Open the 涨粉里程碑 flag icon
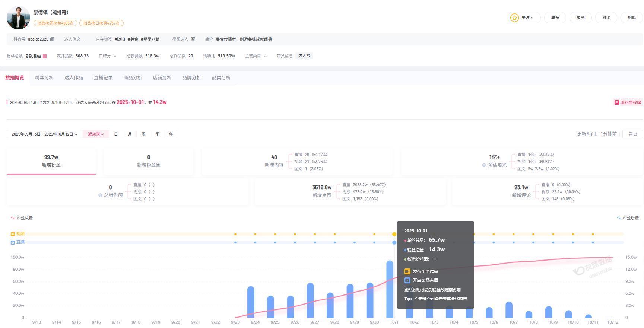The width and height of the screenshot is (644, 328). click(x=616, y=102)
